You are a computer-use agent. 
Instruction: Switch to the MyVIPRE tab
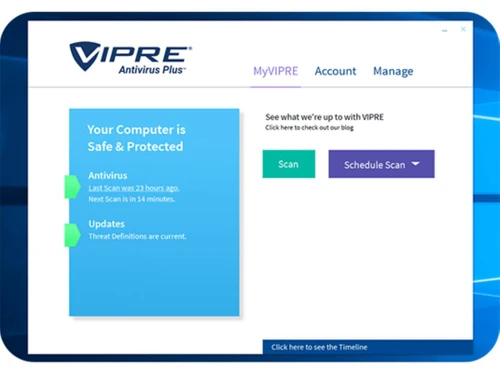click(276, 71)
